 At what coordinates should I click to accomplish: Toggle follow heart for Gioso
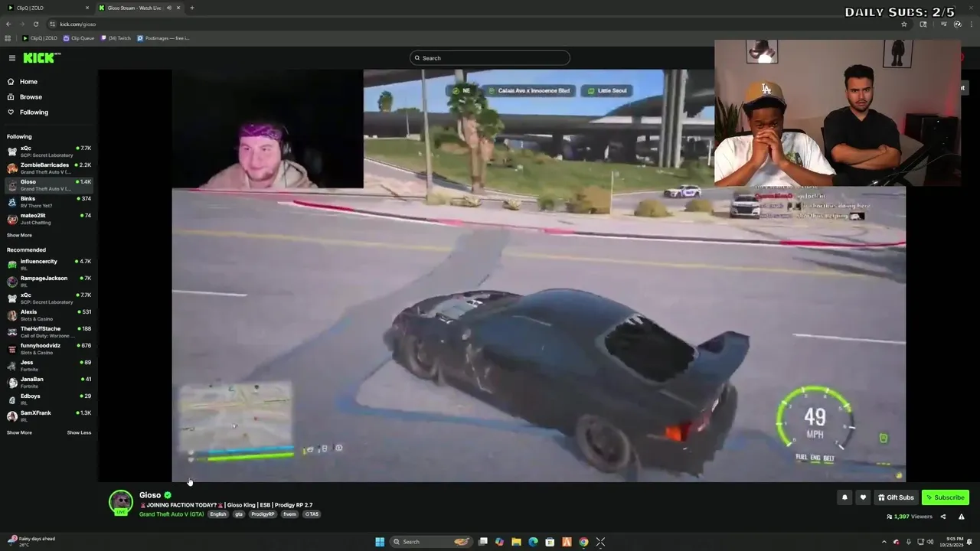863,497
